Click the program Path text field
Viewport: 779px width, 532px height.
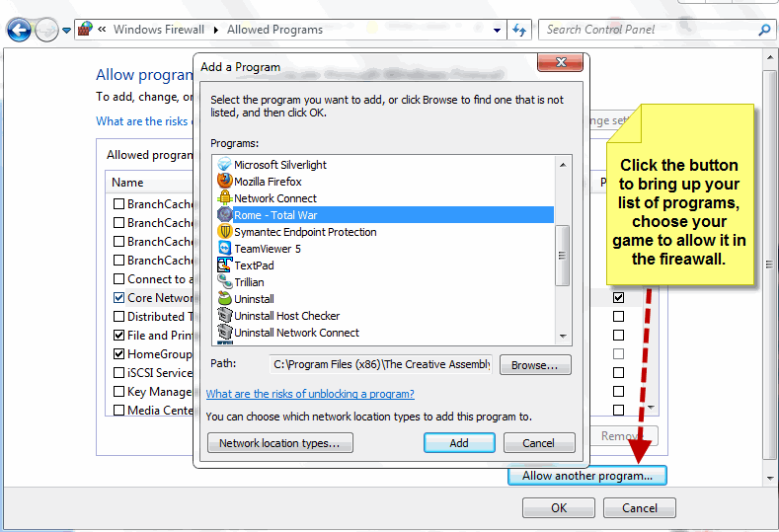pos(380,364)
